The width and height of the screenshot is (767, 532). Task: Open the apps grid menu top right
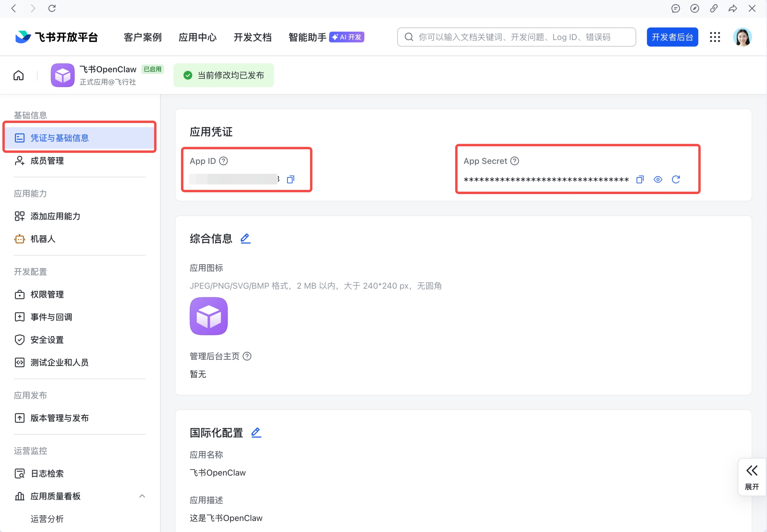click(x=715, y=37)
